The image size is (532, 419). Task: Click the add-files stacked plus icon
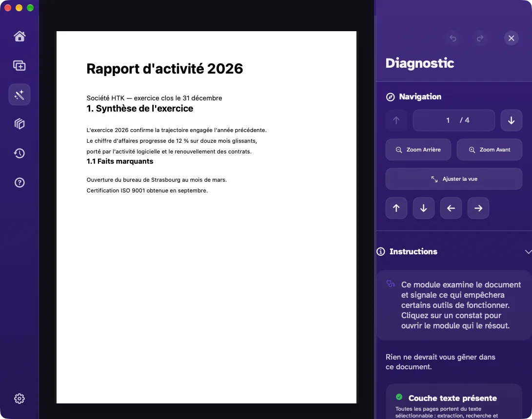(20, 65)
